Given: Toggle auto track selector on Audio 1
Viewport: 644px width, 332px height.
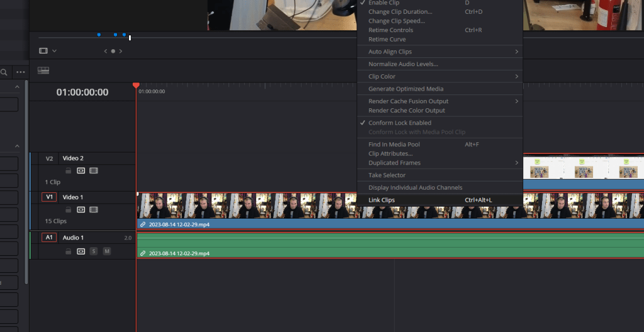Looking at the screenshot, I should [x=81, y=251].
